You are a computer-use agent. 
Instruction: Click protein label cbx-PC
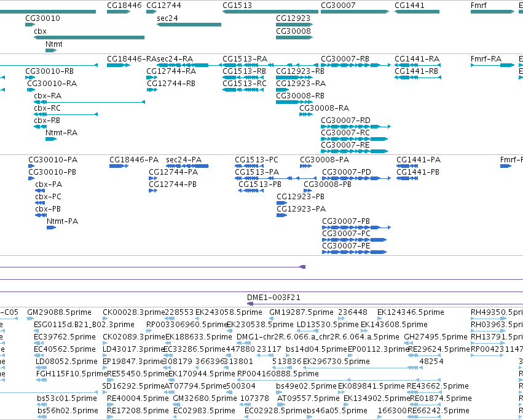[49, 197]
